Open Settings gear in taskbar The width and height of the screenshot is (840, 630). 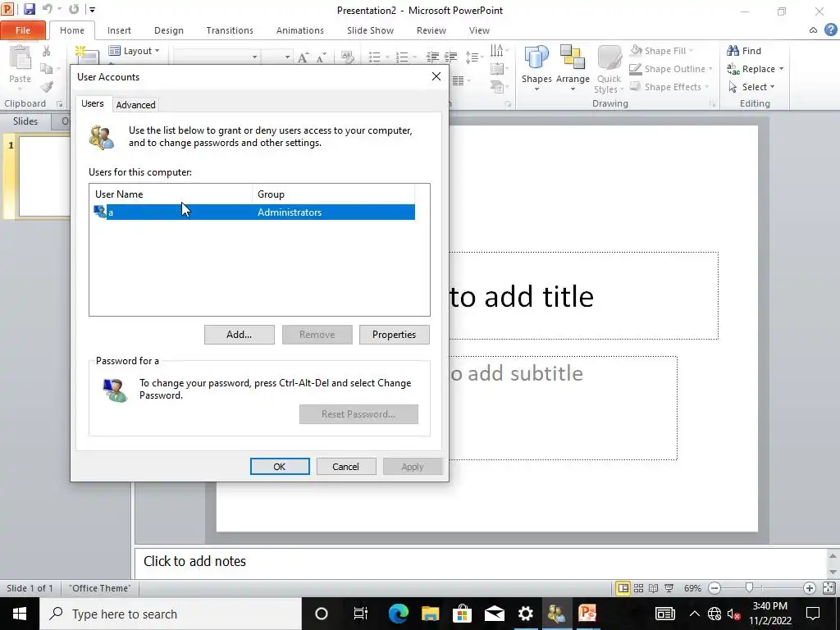point(526,614)
